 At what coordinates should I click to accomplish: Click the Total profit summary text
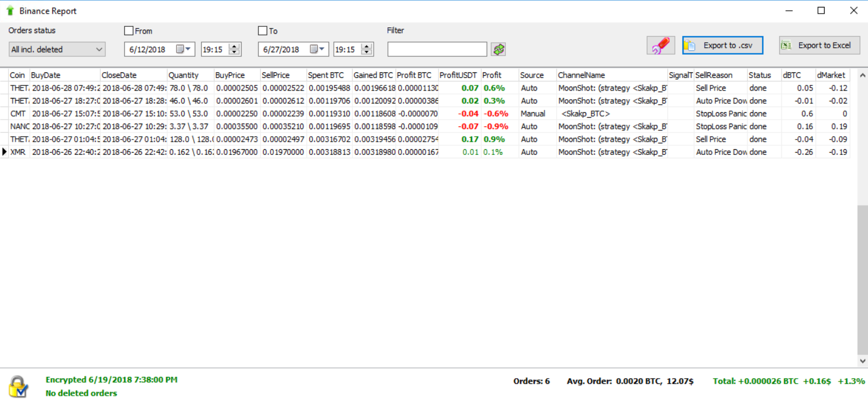pyautogui.click(x=789, y=381)
